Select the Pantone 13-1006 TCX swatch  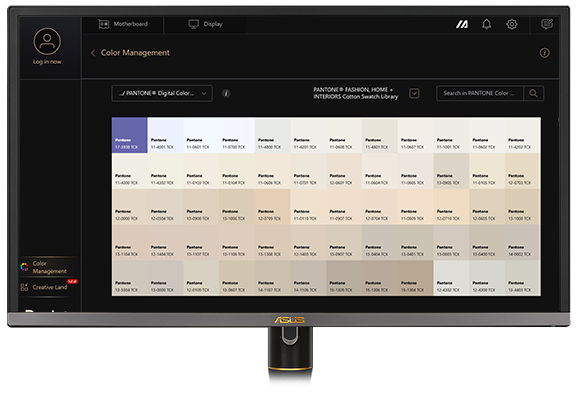point(237,207)
